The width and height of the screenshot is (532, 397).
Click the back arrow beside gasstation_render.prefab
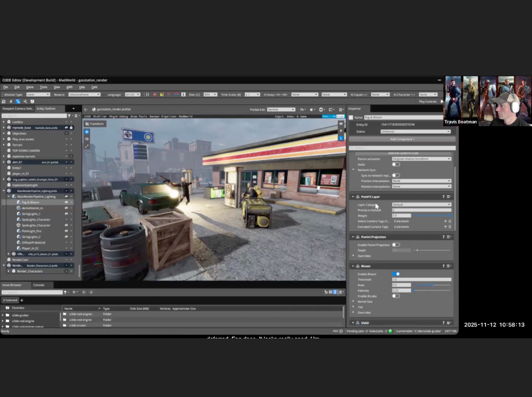tap(87, 109)
